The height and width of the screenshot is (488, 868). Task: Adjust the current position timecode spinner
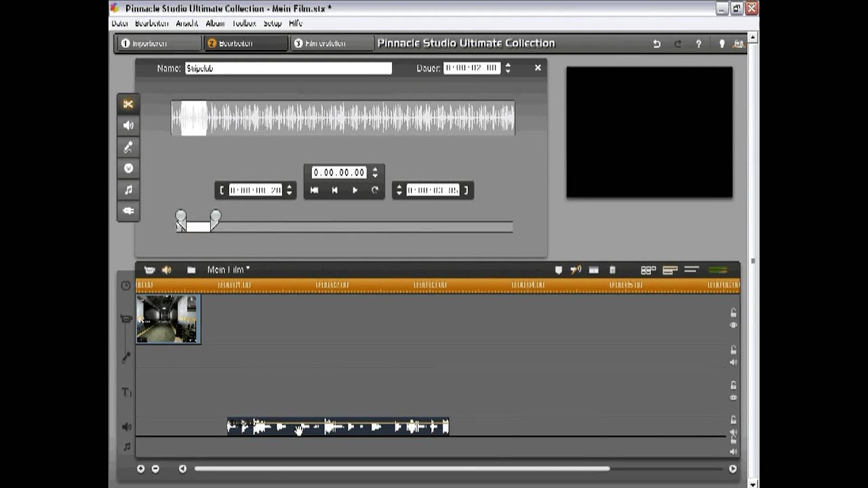pos(375,172)
